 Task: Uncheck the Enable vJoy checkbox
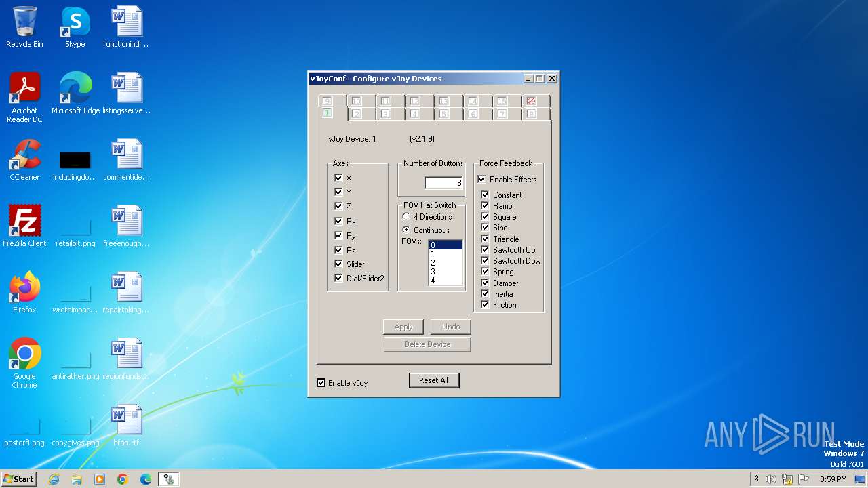pyautogui.click(x=321, y=383)
